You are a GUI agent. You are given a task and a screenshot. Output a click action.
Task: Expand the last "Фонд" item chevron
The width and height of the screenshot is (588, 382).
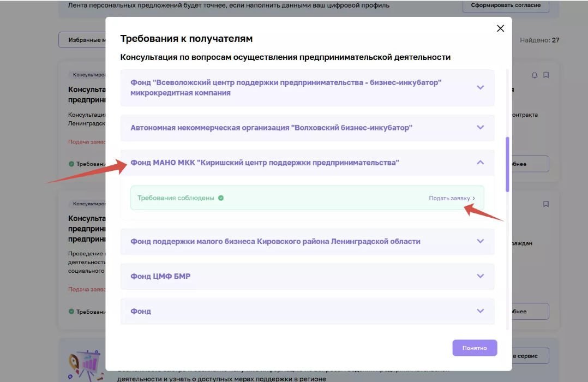point(480,311)
